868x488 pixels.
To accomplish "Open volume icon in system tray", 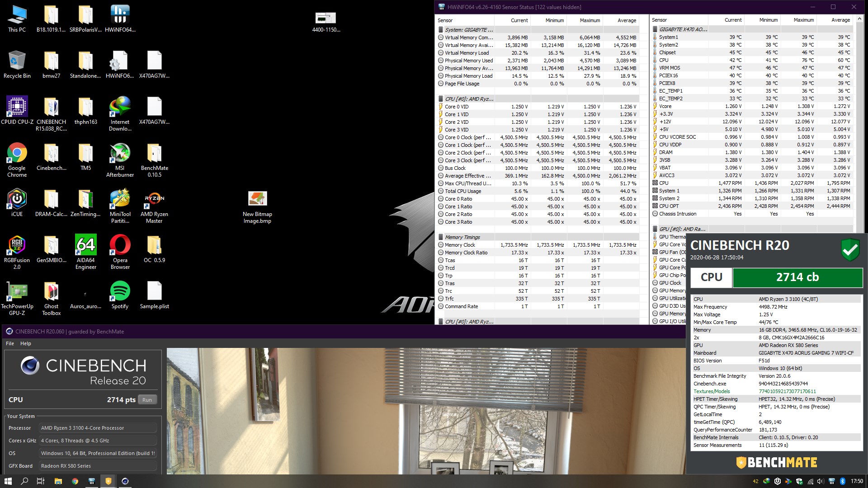I will tap(821, 481).
